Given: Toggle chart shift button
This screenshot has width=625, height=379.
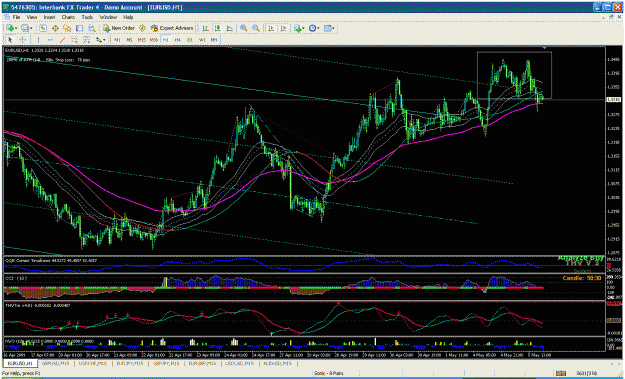Looking at the screenshot, I should [283, 28].
